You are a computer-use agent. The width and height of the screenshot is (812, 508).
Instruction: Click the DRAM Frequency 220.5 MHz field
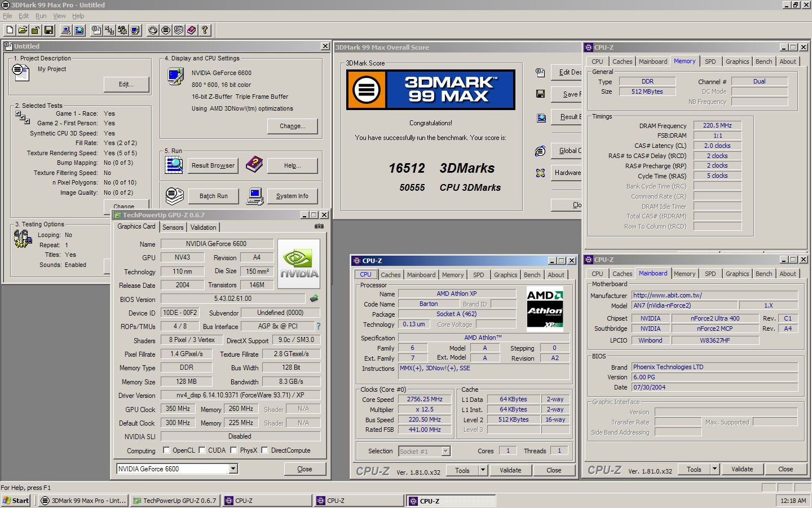pos(717,125)
